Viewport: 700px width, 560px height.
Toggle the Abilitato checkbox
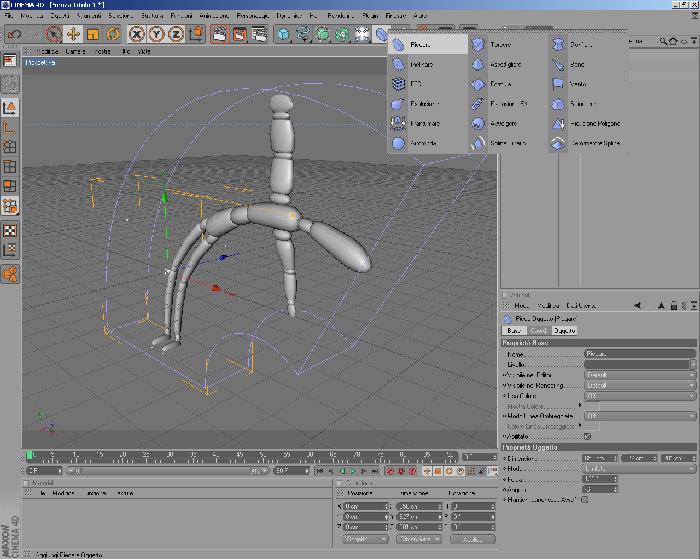point(588,436)
